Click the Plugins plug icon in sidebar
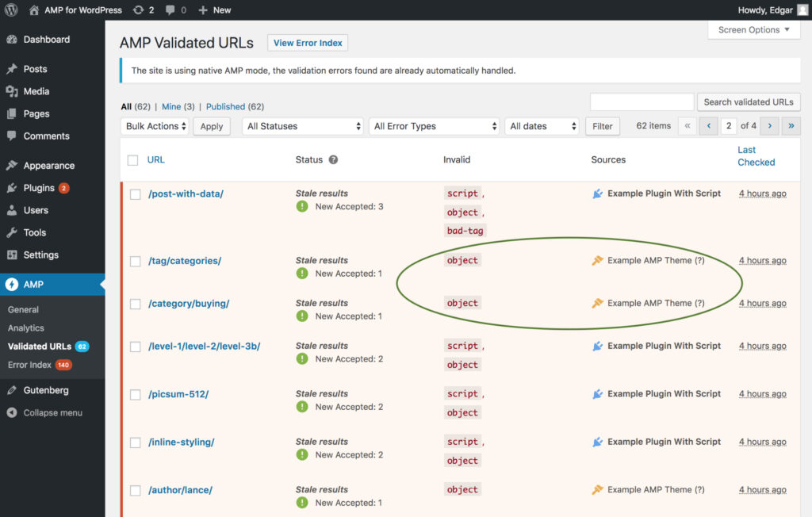Viewport: 812px width, 517px height. point(12,187)
